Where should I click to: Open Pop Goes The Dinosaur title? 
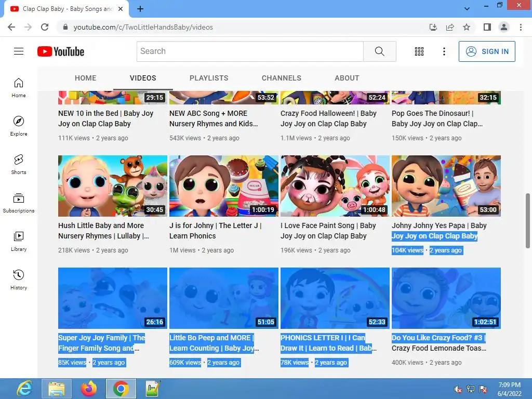point(437,118)
